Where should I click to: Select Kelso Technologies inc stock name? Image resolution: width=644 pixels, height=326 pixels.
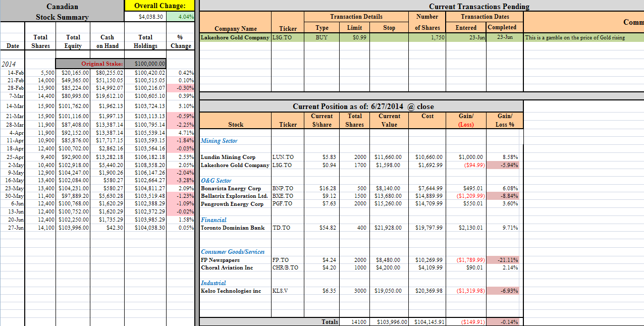(x=231, y=291)
